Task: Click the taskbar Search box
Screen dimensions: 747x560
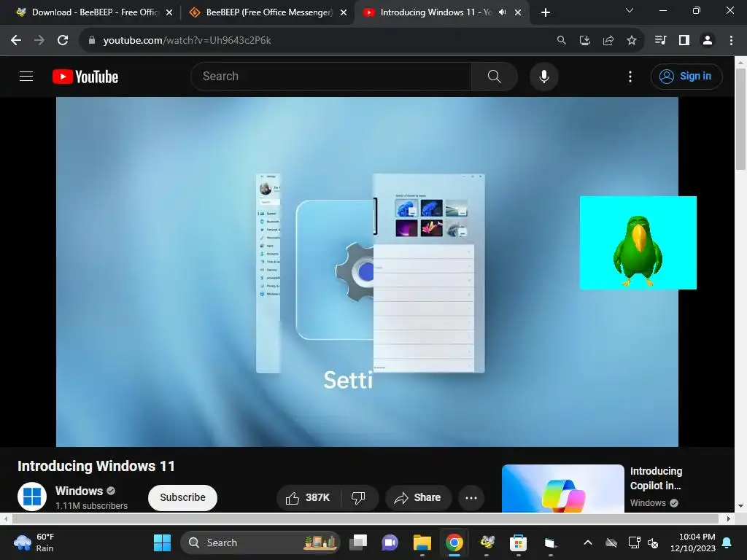Action: [260, 542]
